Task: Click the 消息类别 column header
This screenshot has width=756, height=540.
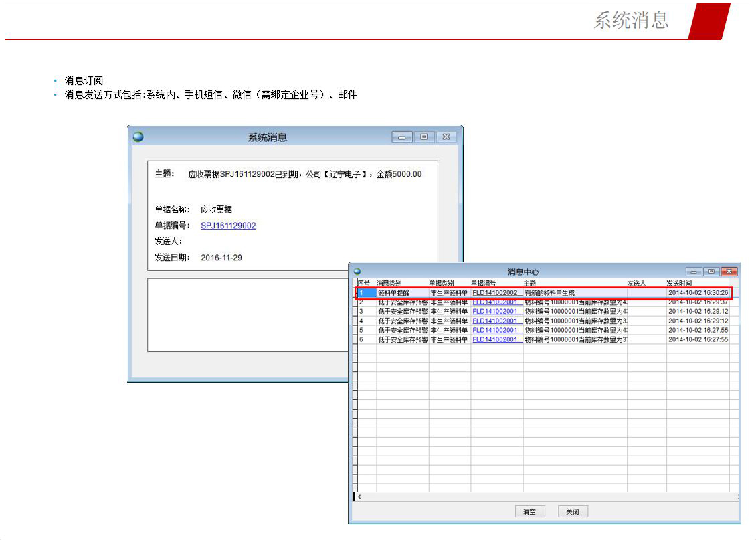Action: click(x=389, y=284)
